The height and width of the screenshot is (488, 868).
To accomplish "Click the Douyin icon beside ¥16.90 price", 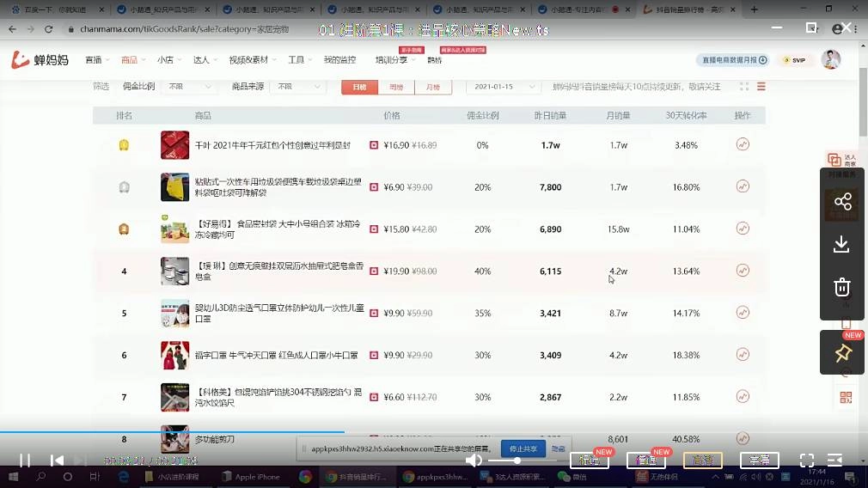I will tap(374, 145).
